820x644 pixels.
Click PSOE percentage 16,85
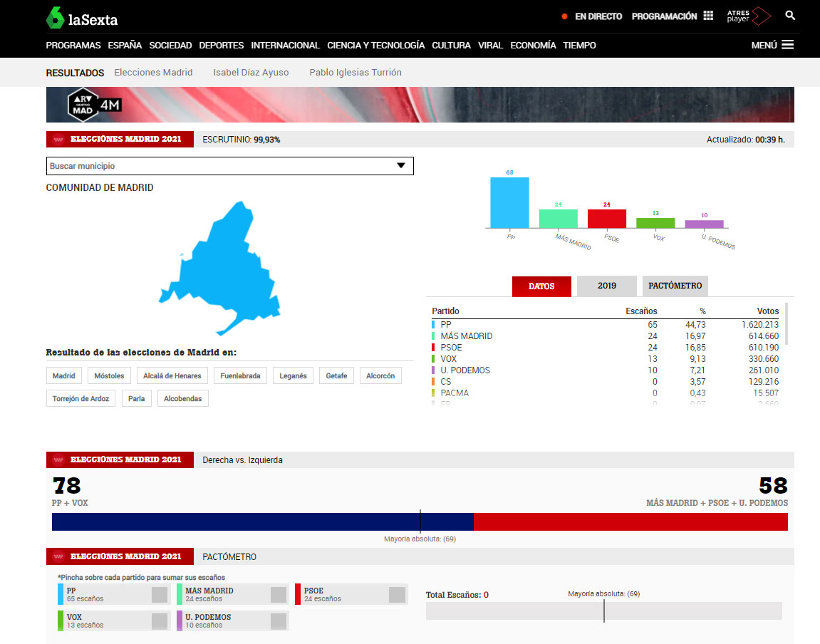pyautogui.click(x=695, y=348)
